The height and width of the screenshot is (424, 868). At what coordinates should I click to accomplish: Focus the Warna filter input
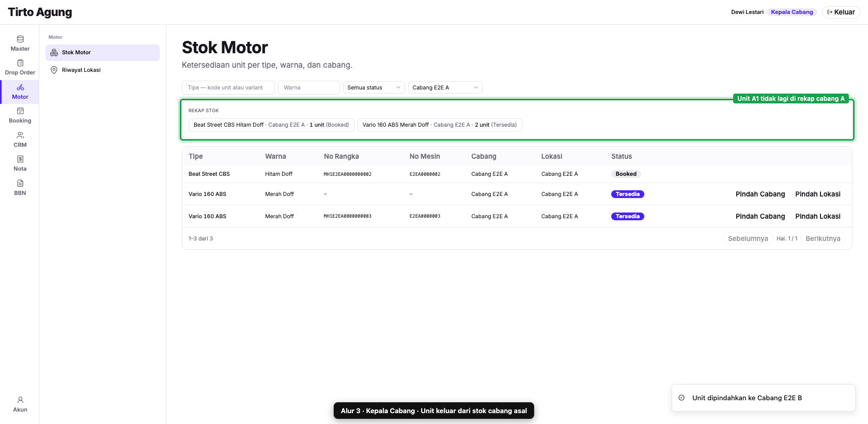[309, 88]
